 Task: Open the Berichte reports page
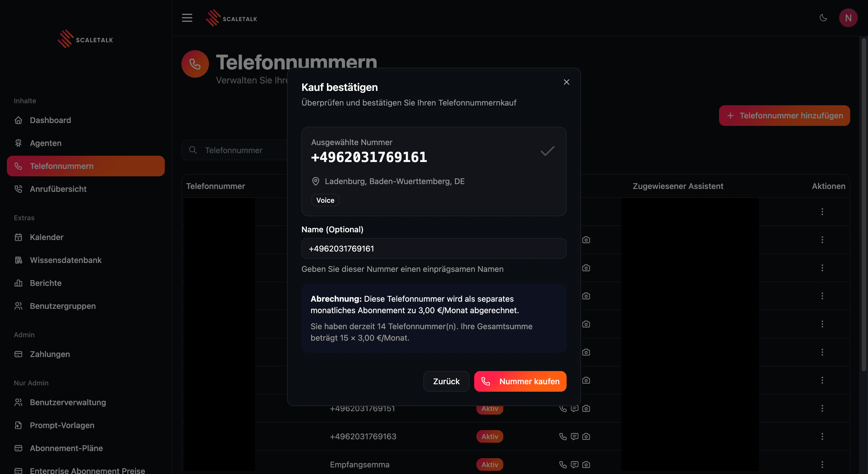pyautogui.click(x=45, y=283)
